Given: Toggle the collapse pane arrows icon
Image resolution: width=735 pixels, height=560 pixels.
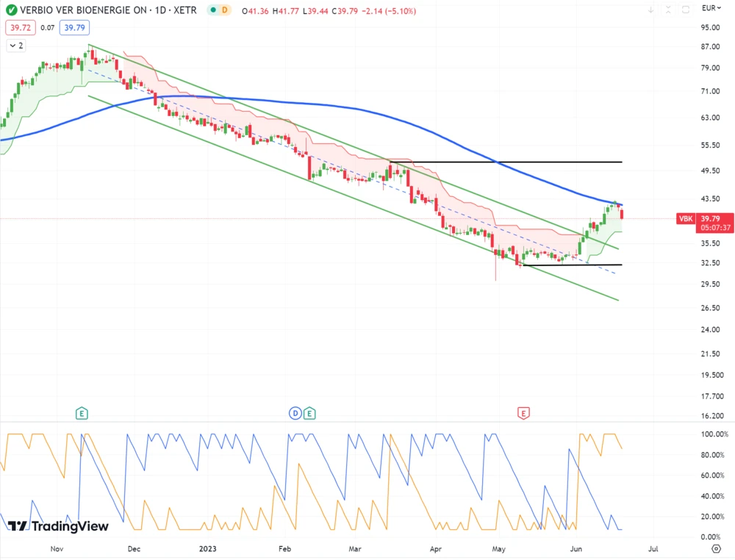Looking at the screenshot, I should pos(668,10).
